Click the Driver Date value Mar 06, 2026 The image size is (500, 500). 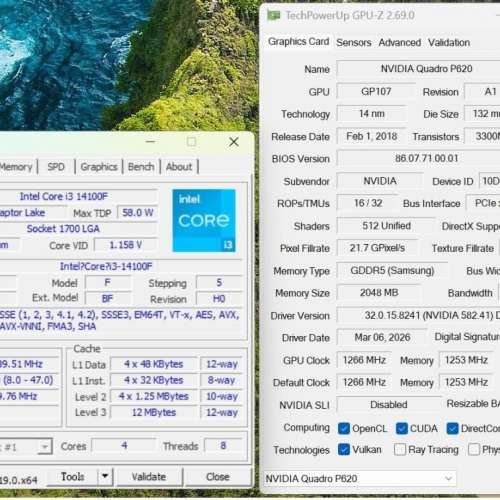pos(382,337)
